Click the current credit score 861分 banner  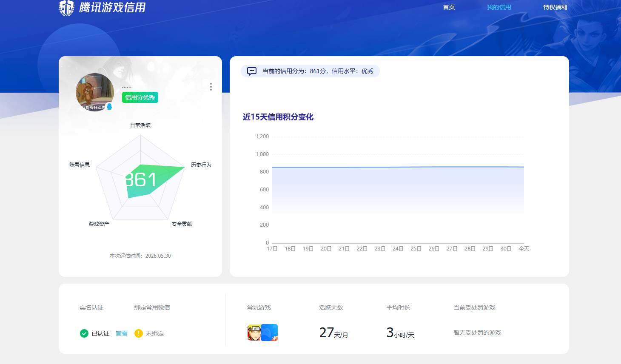pos(310,71)
